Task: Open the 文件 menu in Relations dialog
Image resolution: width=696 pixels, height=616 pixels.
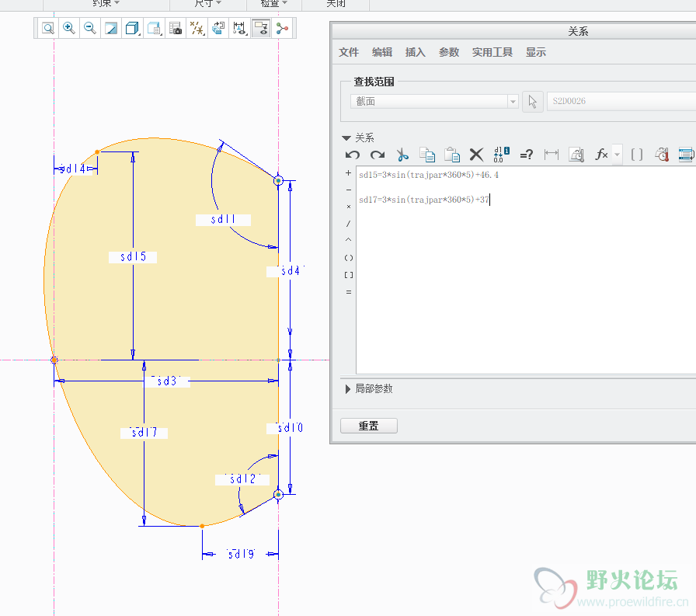Action: pyautogui.click(x=349, y=52)
